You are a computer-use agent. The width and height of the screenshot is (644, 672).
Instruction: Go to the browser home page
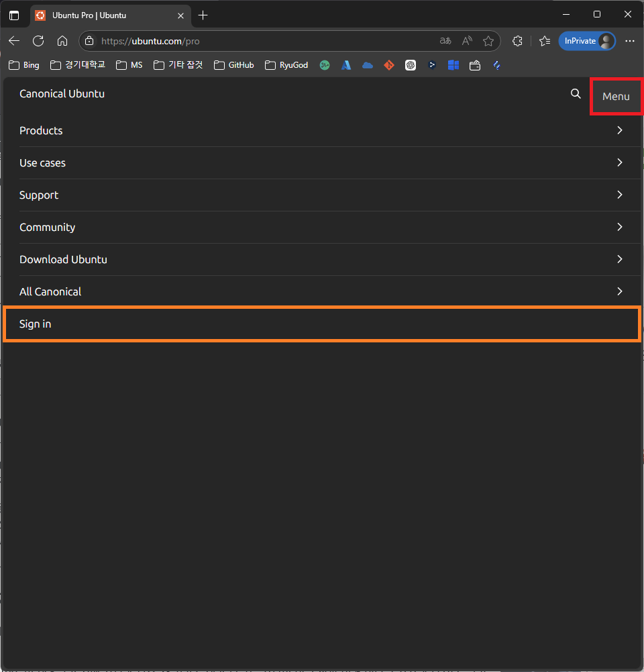pos(62,41)
